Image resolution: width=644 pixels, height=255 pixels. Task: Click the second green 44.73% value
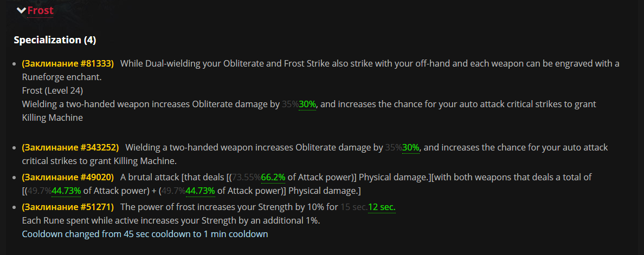coord(201,191)
